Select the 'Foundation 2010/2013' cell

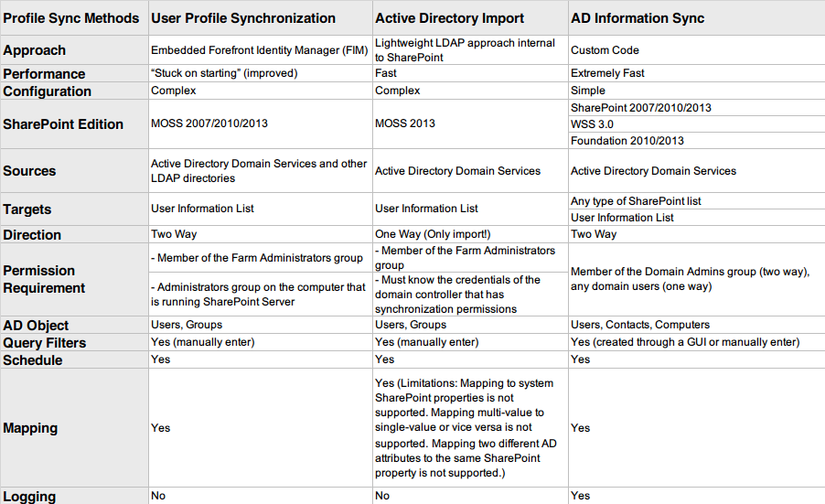(697, 141)
